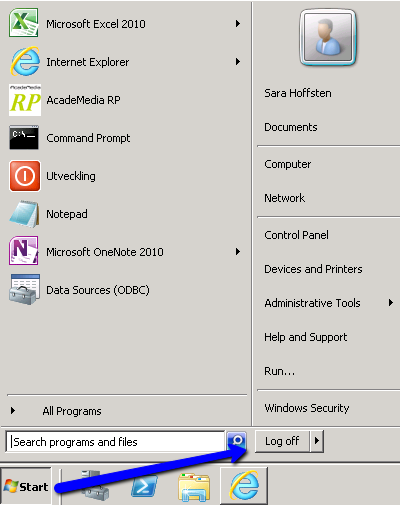Select the Microsoft OneNote 2010 label
Viewport: 400px width, 505px height.
[x=105, y=252]
